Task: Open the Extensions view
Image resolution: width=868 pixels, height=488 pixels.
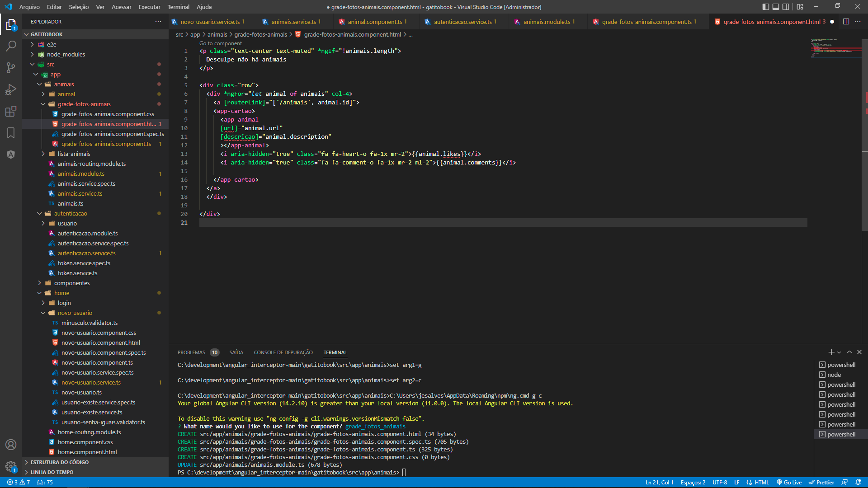Action: pyautogui.click(x=11, y=111)
